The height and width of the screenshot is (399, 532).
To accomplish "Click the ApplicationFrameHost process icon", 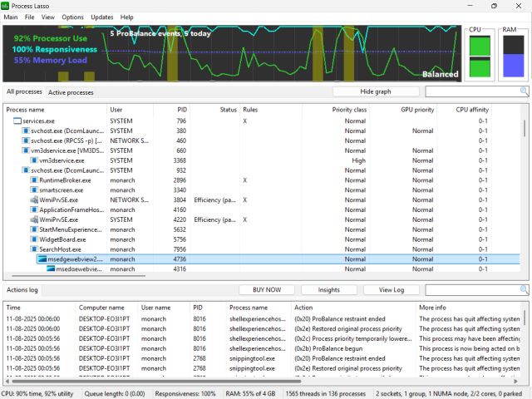I will click(x=34, y=209).
